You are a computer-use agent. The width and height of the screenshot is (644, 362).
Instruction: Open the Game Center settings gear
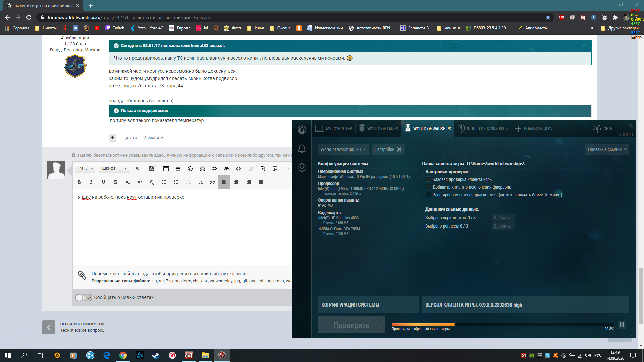302,167
